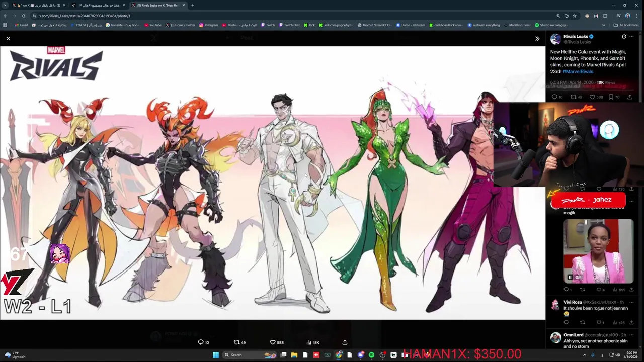Open the Home - Restream bookmark
Image resolution: width=644 pixels, height=362 pixels.
tap(411, 25)
